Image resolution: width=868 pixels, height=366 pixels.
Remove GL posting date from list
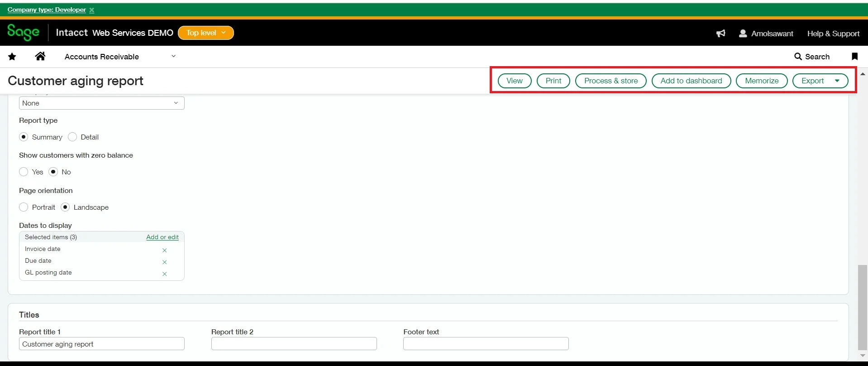pos(165,274)
